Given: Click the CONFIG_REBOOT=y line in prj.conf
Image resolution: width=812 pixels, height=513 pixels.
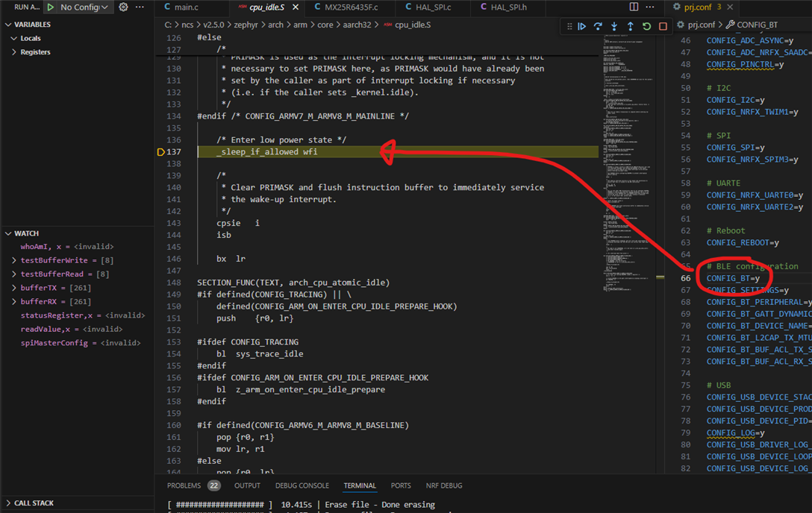Looking at the screenshot, I should tap(743, 242).
